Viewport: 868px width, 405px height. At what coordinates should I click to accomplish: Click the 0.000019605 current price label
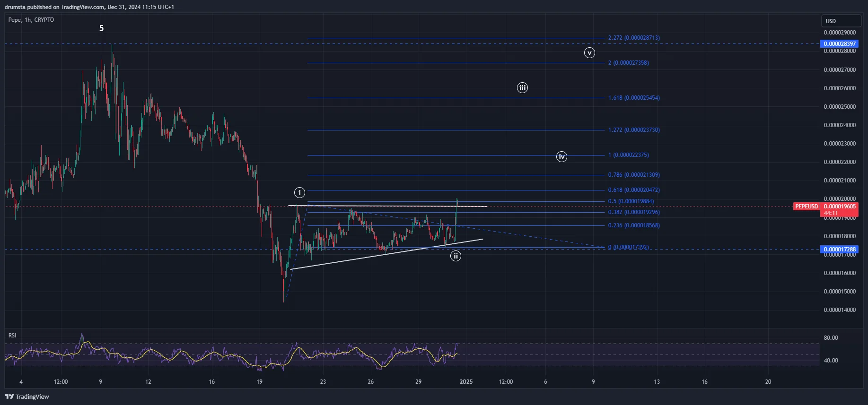840,207
